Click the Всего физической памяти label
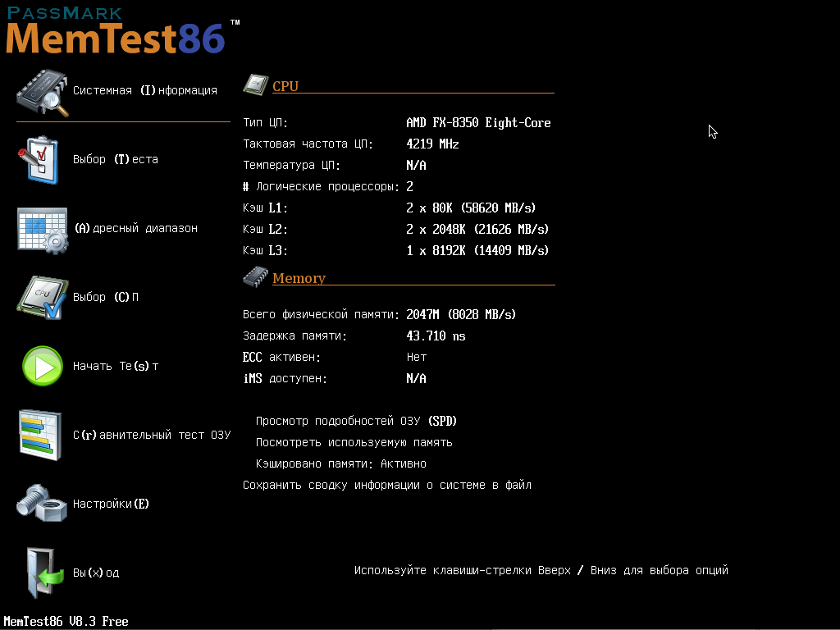840x630 pixels. click(x=321, y=314)
